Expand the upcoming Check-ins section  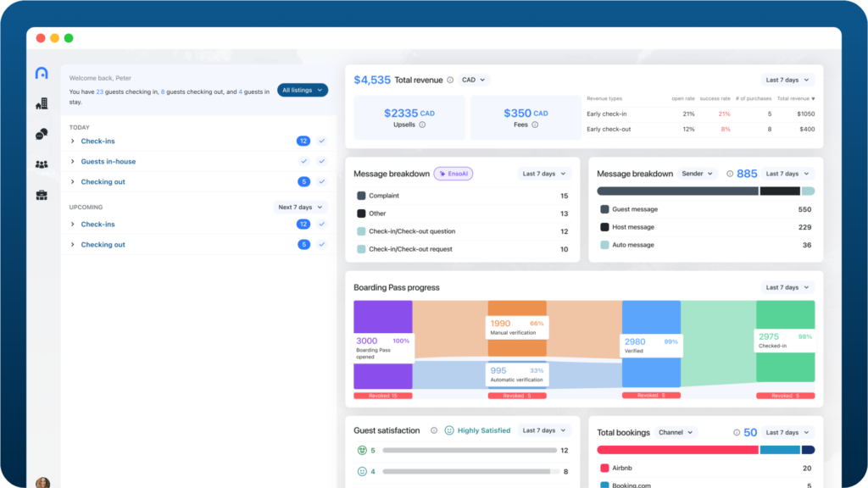(74, 224)
